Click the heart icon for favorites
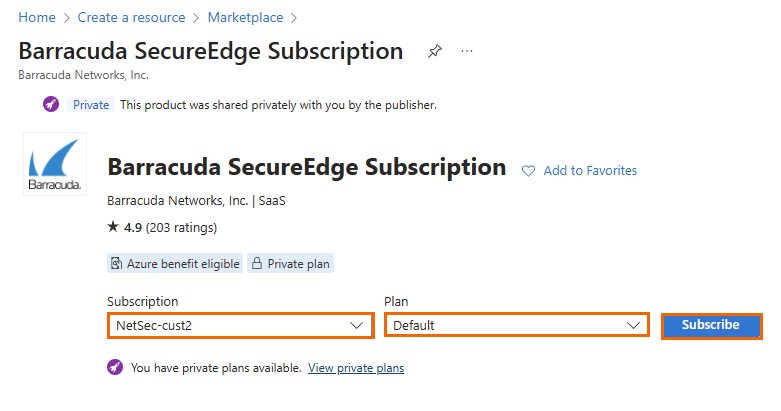 (x=528, y=171)
